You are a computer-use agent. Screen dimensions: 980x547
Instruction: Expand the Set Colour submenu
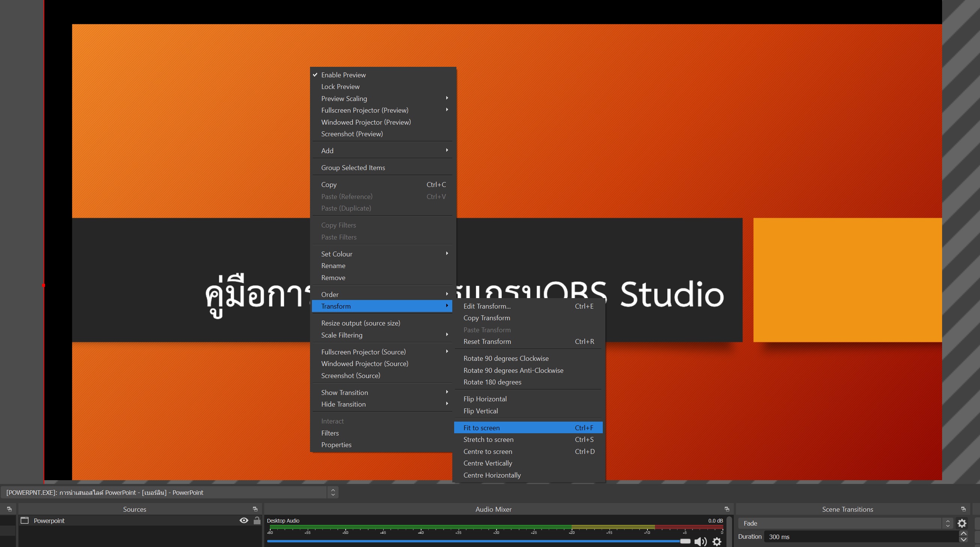coord(382,254)
